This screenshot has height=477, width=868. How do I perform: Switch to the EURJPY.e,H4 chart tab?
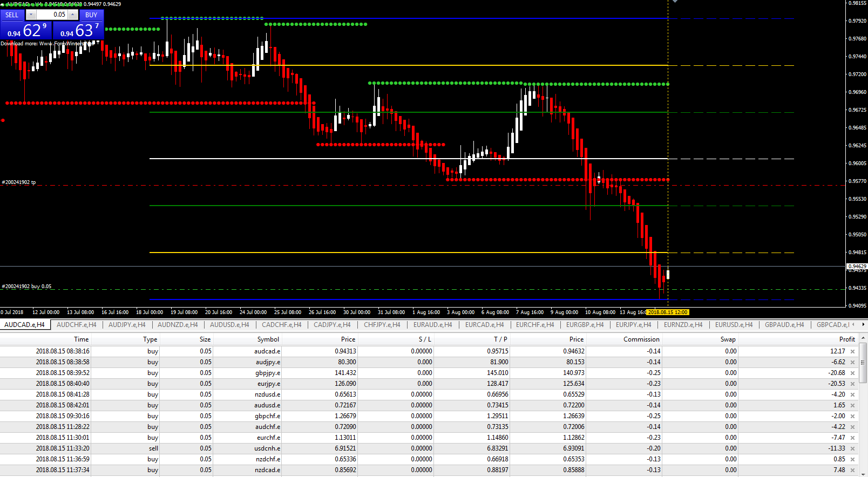633,325
